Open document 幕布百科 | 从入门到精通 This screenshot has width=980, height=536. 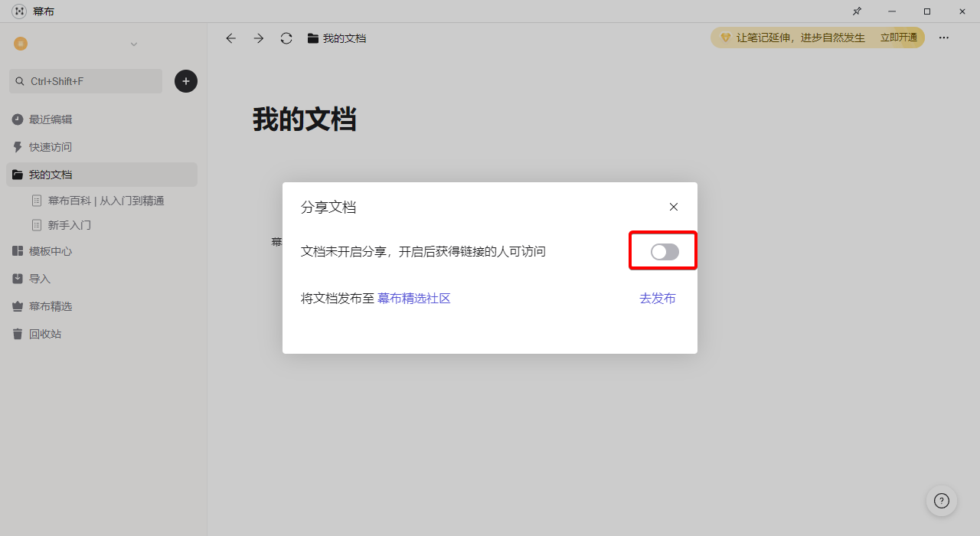click(106, 201)
